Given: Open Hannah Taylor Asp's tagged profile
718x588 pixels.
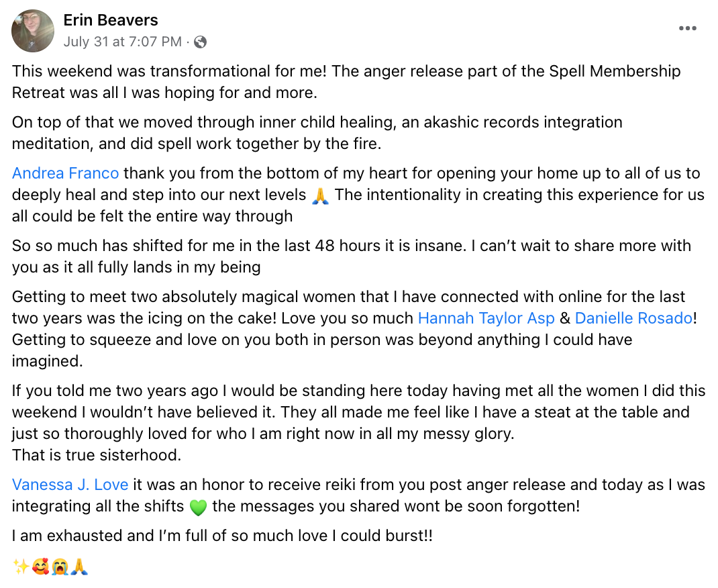Looking at the screenshot, I should coord(486,318).
